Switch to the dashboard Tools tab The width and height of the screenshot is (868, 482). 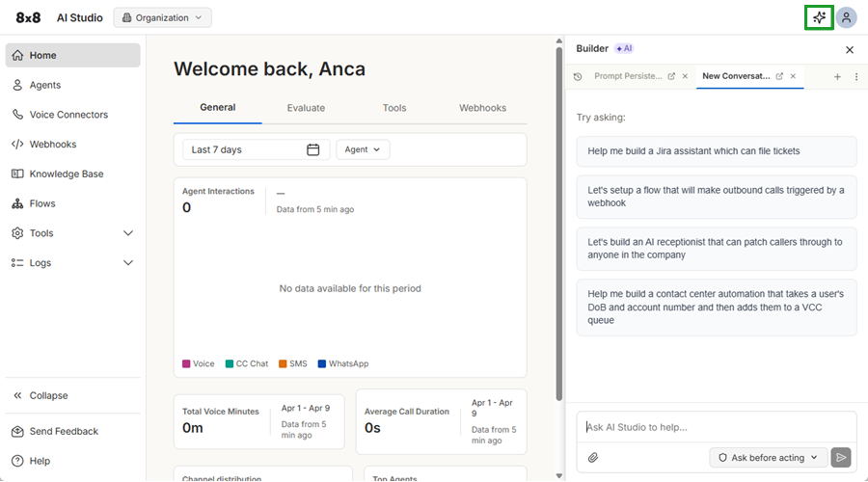click(394, 108)
